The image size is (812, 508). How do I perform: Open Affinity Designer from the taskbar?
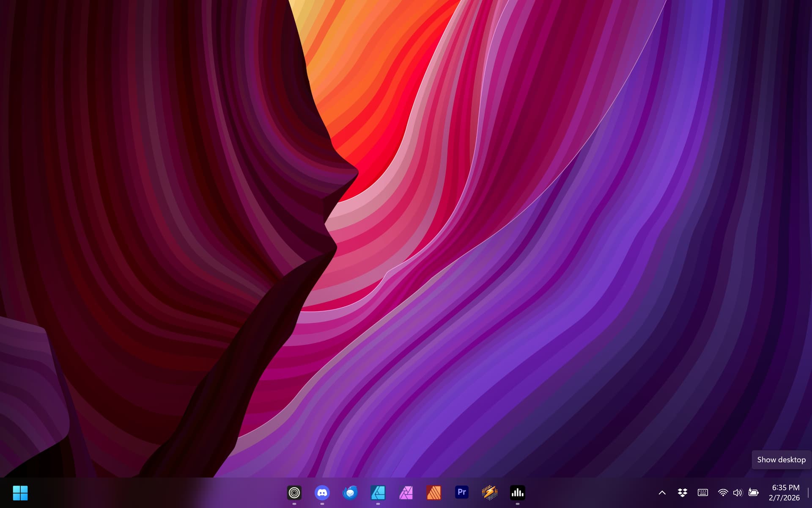(x=378, y=493)
